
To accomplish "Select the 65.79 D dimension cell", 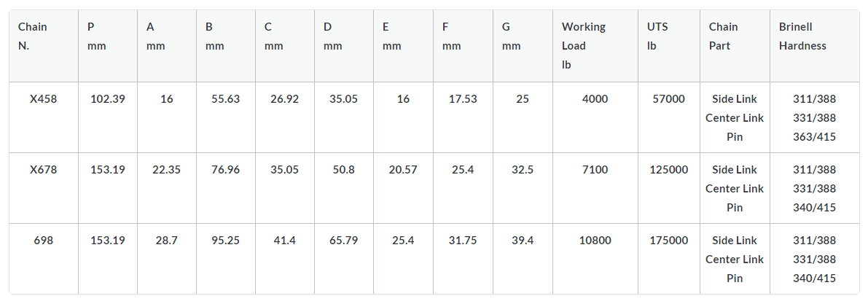I will click(x=344, y=241).
